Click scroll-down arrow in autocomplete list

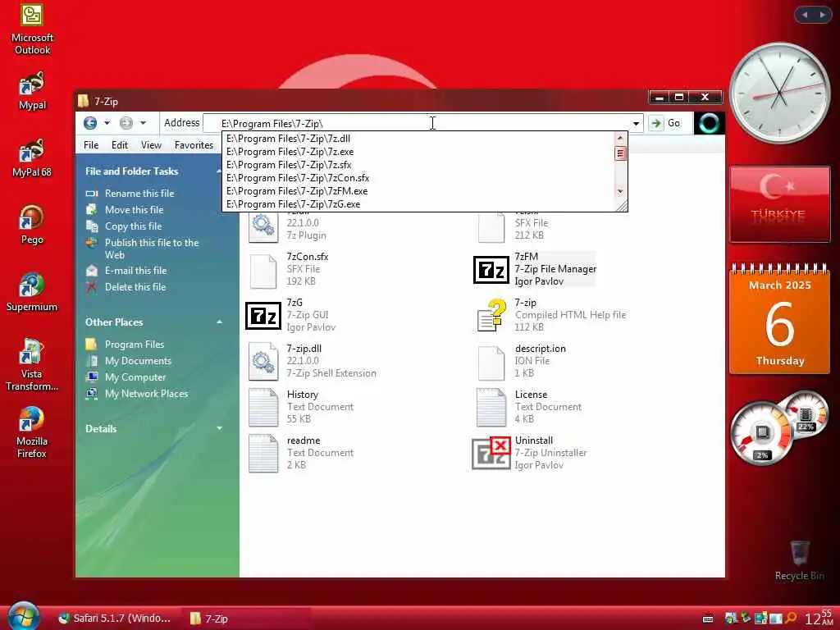pos(620,191)
